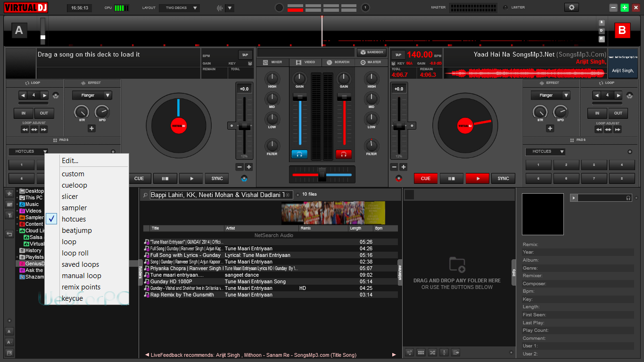The image size is (644, 362).
Task: Click the Loop IN button icon on deck A
Action: [x=23, y=113]
